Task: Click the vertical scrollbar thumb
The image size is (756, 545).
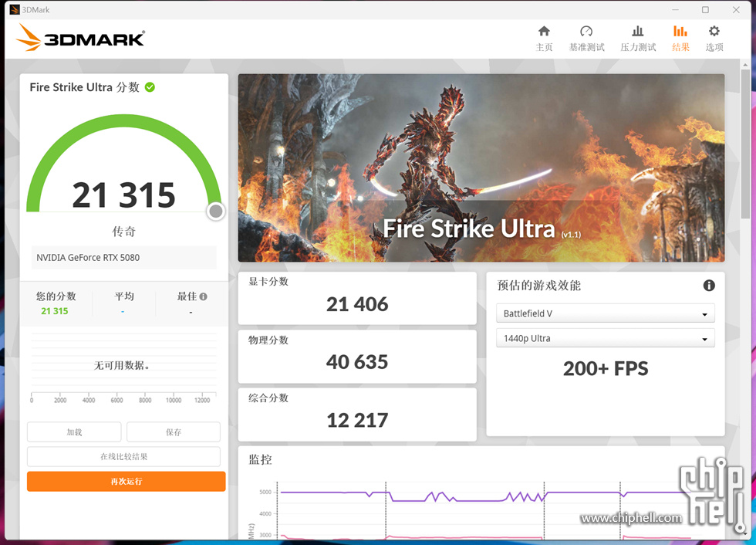Action: coord(745,144)
